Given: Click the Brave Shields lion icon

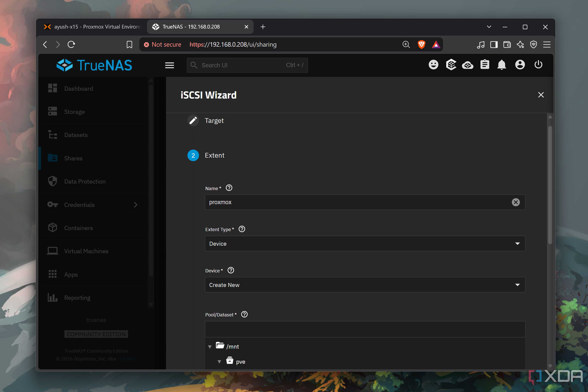Looking at the screenshot, I should (x=422, y=45).
